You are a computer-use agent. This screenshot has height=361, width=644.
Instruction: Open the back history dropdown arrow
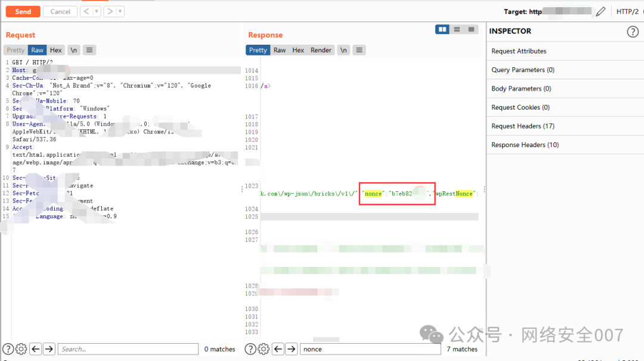coord(97,11)
